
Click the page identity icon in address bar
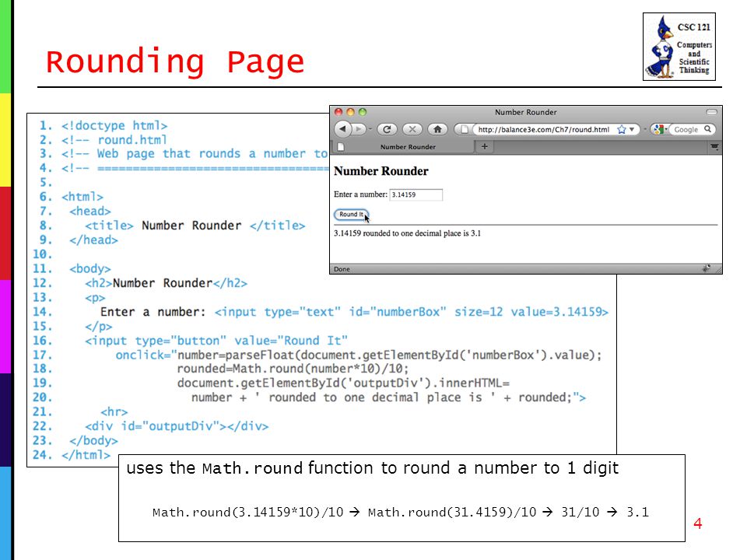[x=464, y=129]
